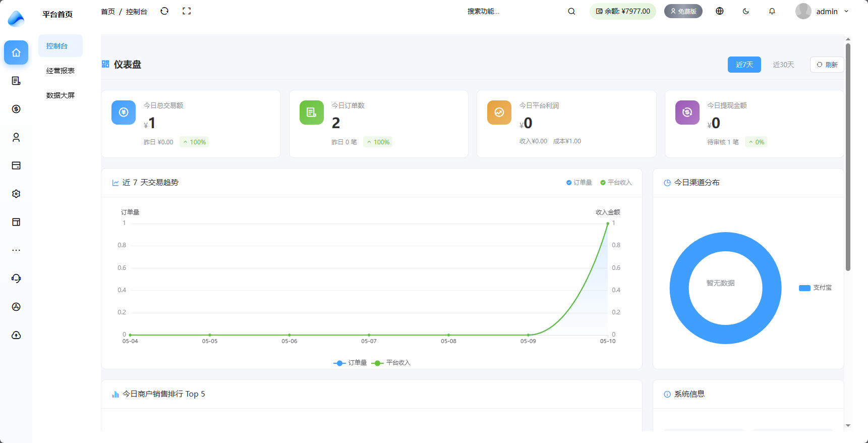Open the 经营报表 menu item
The height and width of the screenshot is (443, 868).
coord(61,71)
